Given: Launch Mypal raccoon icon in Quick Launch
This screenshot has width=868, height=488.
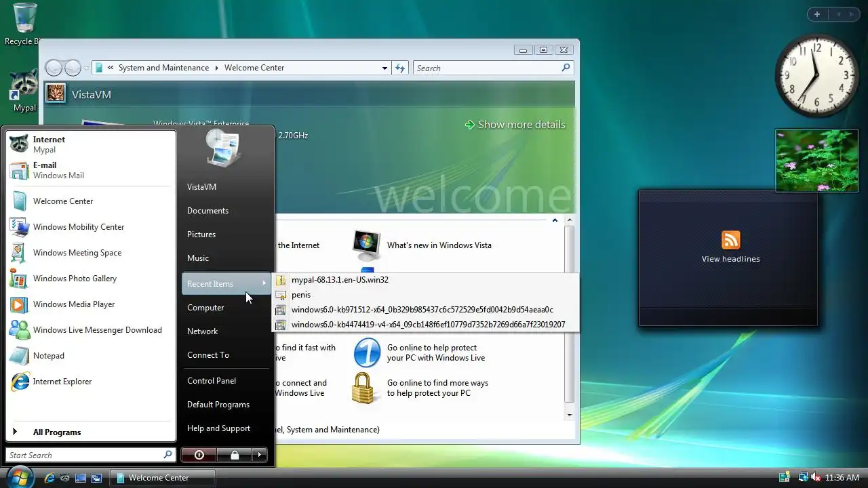Looking at the screenshot, I should [65, 478].
